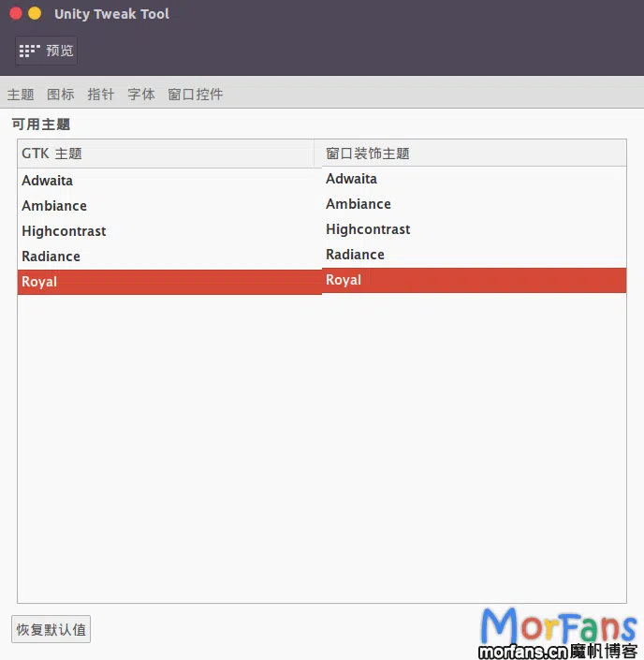Viewport: 644px width, 660px height.
Task: Open the 字体 tab
Action: [x=141, y=95]
